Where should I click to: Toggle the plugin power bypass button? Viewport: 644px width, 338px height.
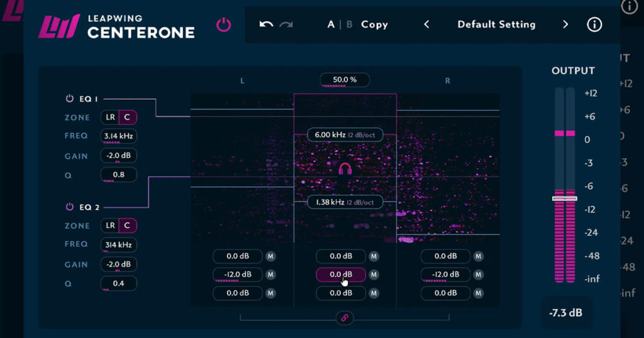pyautogui.click(x=223, y=25)
